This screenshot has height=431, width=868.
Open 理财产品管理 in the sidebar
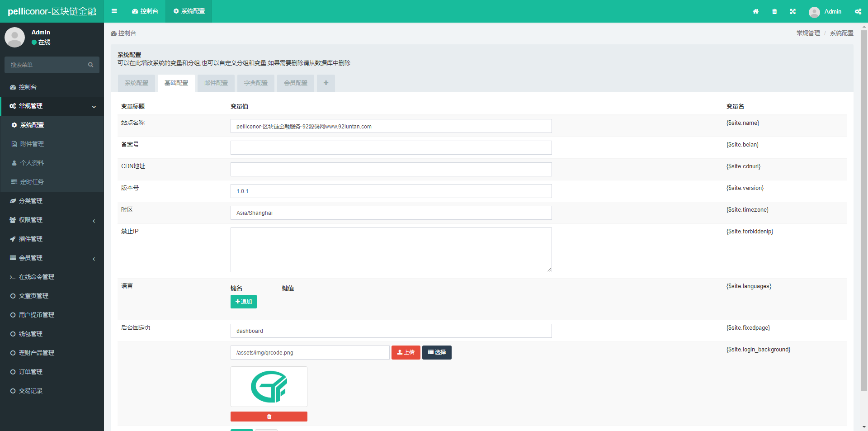click(x=52, y=353)
